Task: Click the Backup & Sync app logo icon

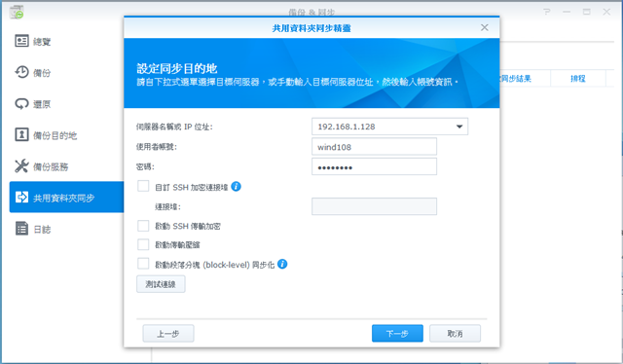Action: [x=17, y=12]
